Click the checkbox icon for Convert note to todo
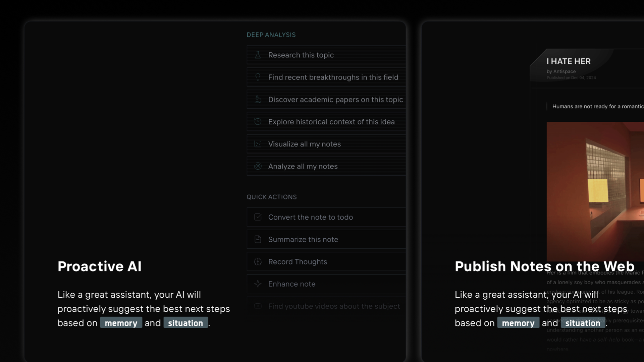Image resolution: width=644 pixels, height=362 pixels. click(258, 217)
